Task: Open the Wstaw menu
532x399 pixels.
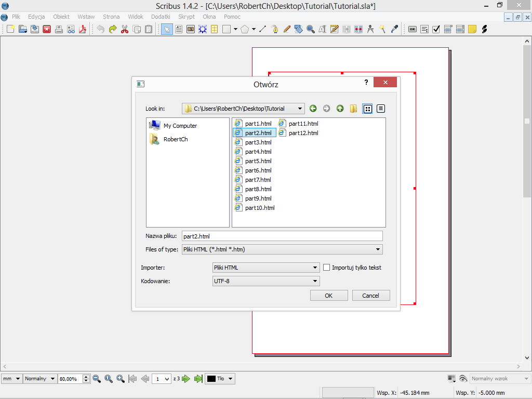Action: pos(86,17)
